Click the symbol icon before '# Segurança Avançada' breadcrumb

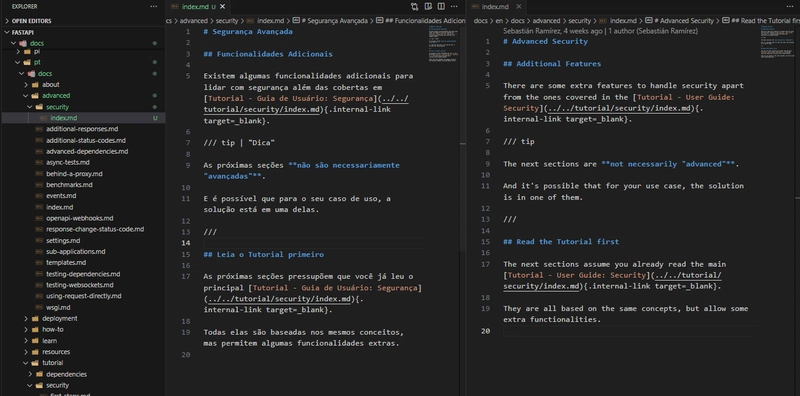point(296,21)
